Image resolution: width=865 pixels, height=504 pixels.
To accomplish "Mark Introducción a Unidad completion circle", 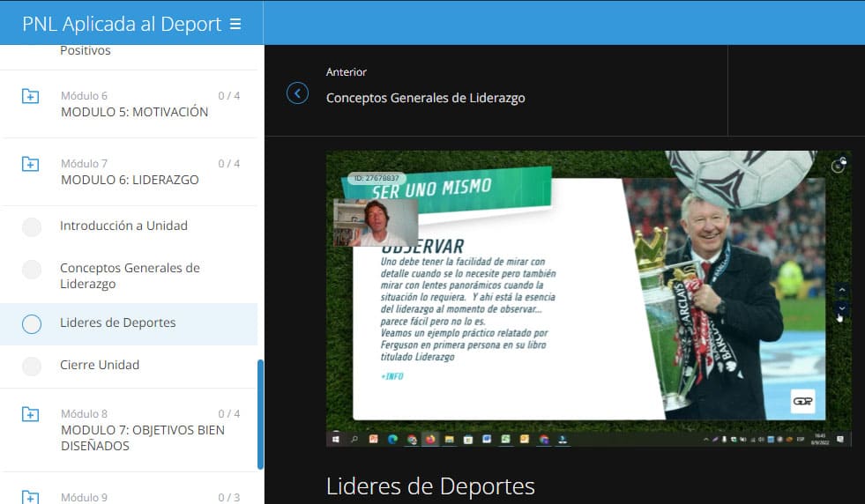I will [x=32, y=227].
